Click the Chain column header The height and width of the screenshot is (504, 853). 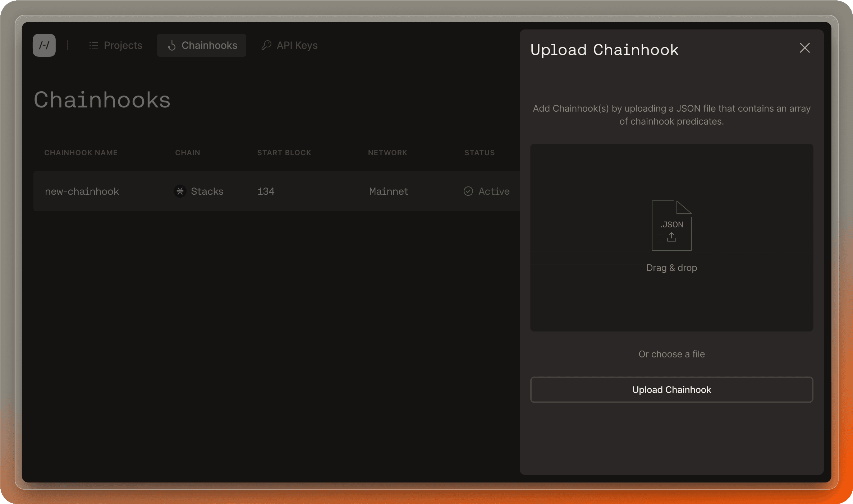tap(188, 153)
